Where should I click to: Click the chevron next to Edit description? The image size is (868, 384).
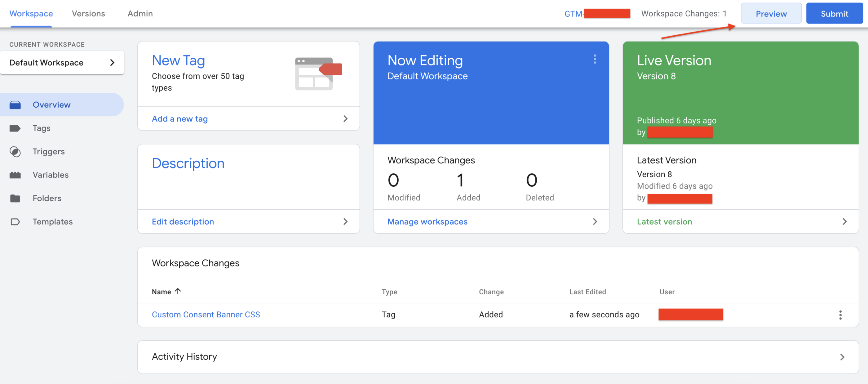[x=345, y=221]
